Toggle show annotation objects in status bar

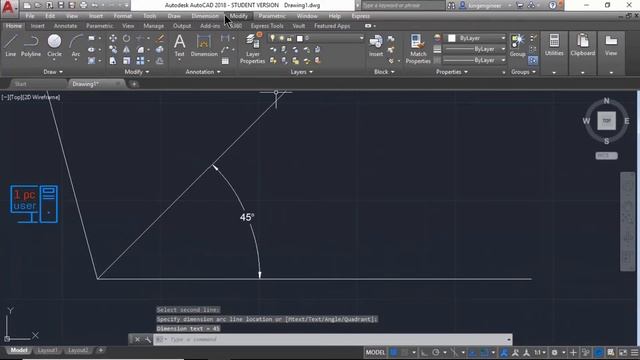coord(504,352)
